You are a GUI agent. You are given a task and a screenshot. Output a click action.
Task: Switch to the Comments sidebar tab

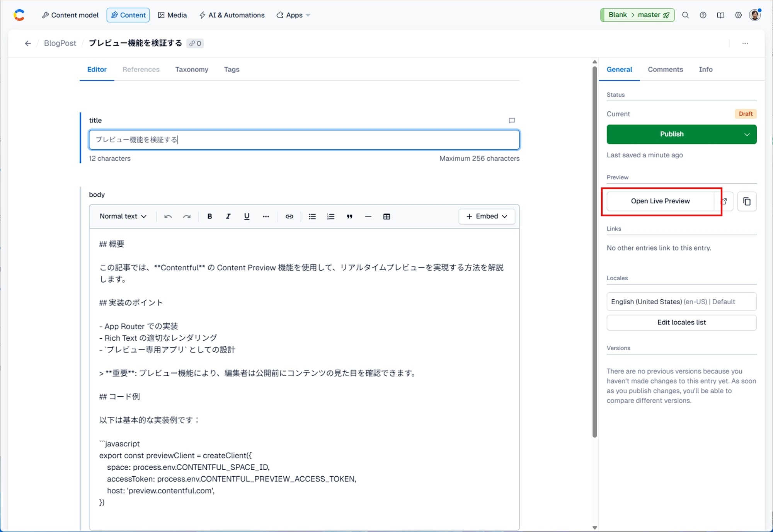point(665,70)
